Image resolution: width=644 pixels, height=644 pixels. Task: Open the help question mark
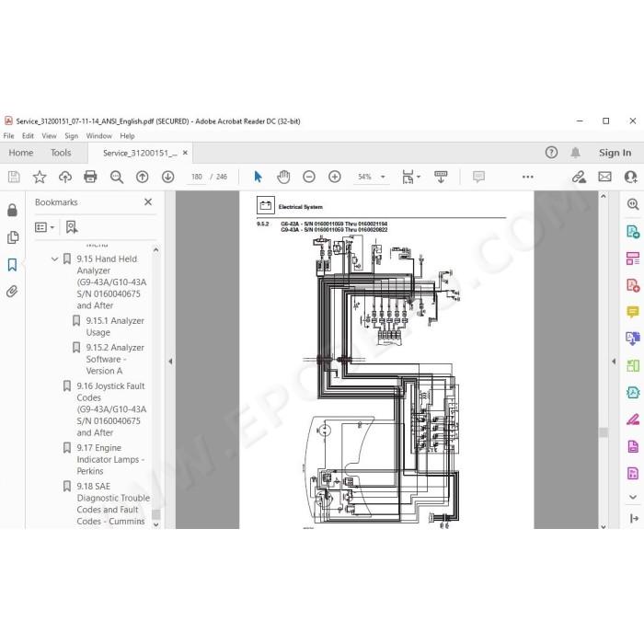(552, 153)
